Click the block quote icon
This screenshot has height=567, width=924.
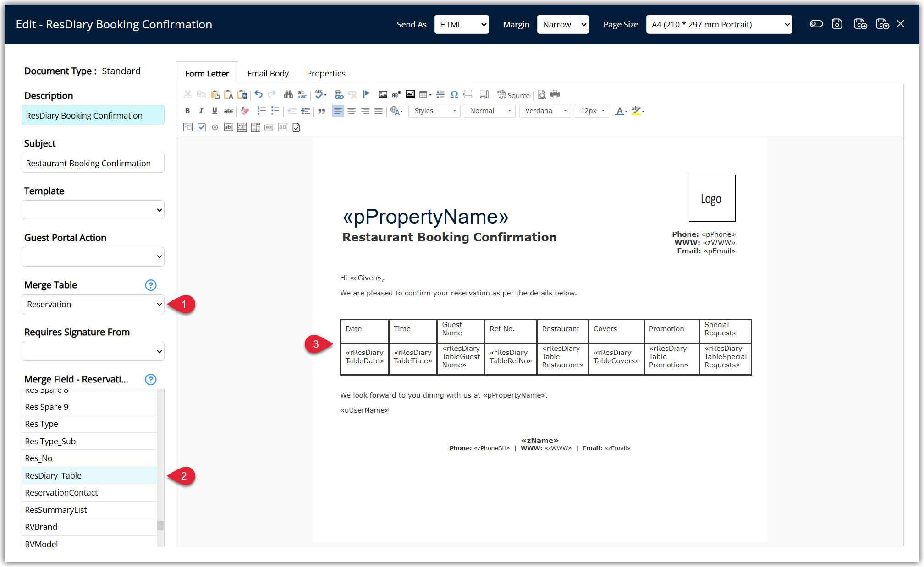(322, 111)
